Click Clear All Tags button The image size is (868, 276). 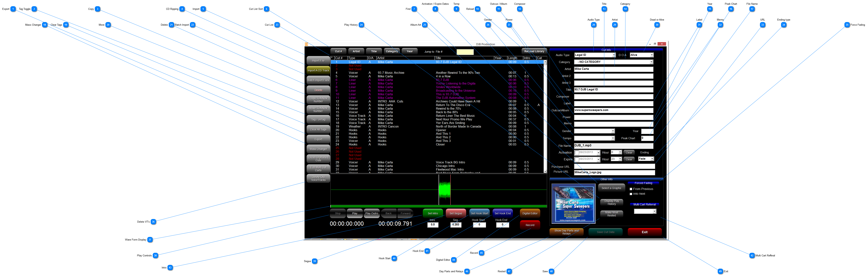click(x=318, y=129)
